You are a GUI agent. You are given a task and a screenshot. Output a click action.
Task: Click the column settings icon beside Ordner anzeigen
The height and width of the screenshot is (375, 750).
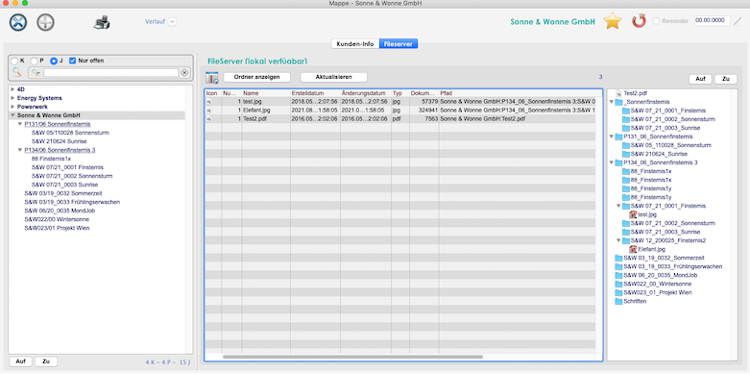(211, 78)
